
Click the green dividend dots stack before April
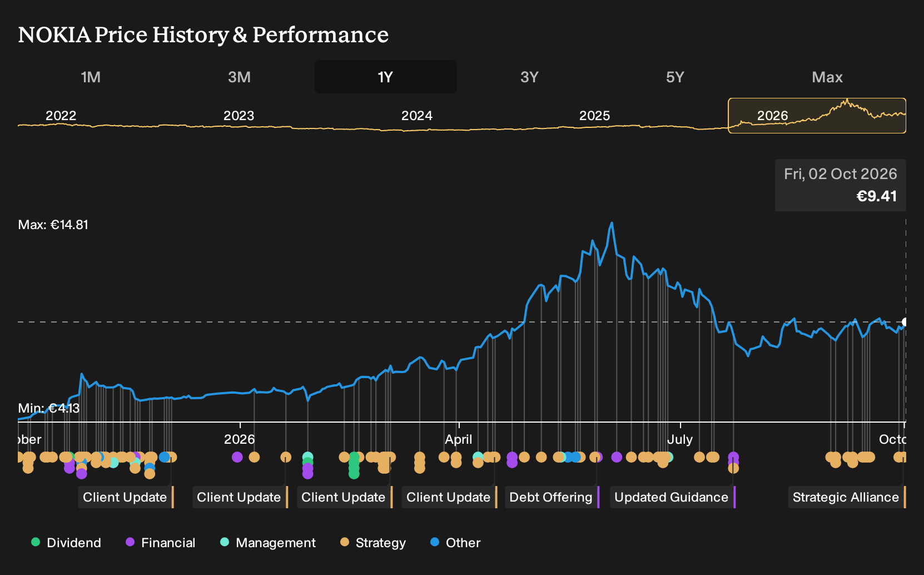coord(354,465)
